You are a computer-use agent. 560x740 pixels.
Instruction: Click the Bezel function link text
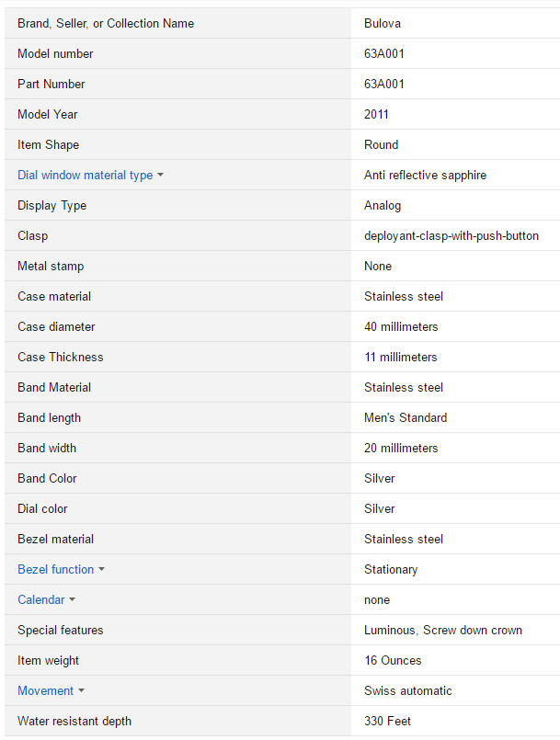pyautogui.click(x=55, y=569)
